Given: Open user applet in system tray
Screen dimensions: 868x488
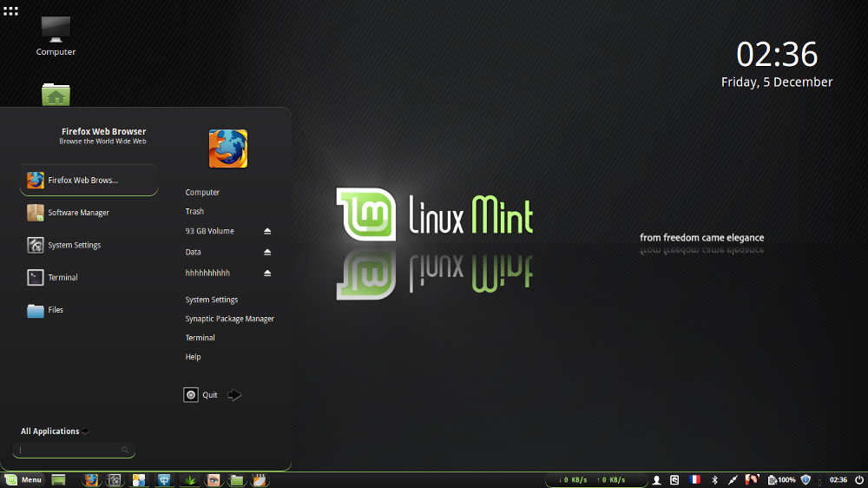Looking at the screenshot, I should 656,480.
